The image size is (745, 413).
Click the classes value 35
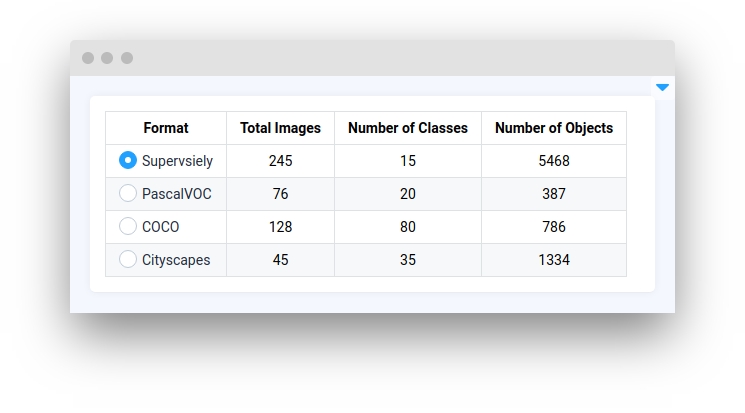408,260
